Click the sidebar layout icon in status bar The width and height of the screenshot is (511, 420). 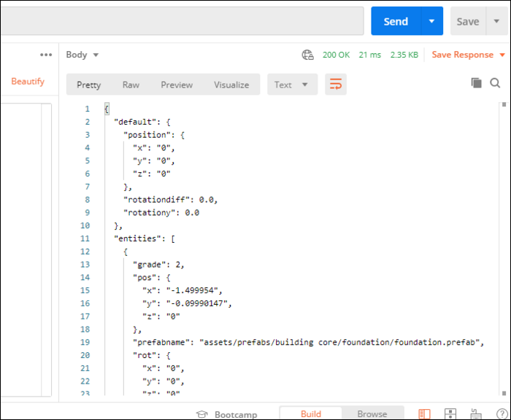point(423,414)
